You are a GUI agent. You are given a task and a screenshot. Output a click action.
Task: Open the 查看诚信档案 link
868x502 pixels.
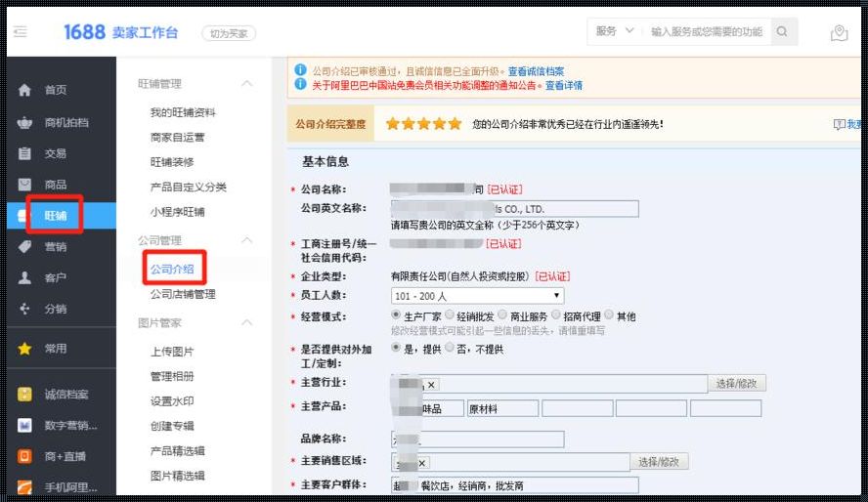point(536,71)
